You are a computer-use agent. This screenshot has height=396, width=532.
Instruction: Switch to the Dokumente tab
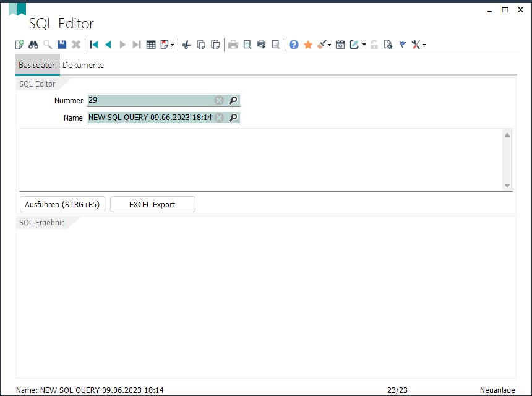pyautogui.click(x=83, y=65)
